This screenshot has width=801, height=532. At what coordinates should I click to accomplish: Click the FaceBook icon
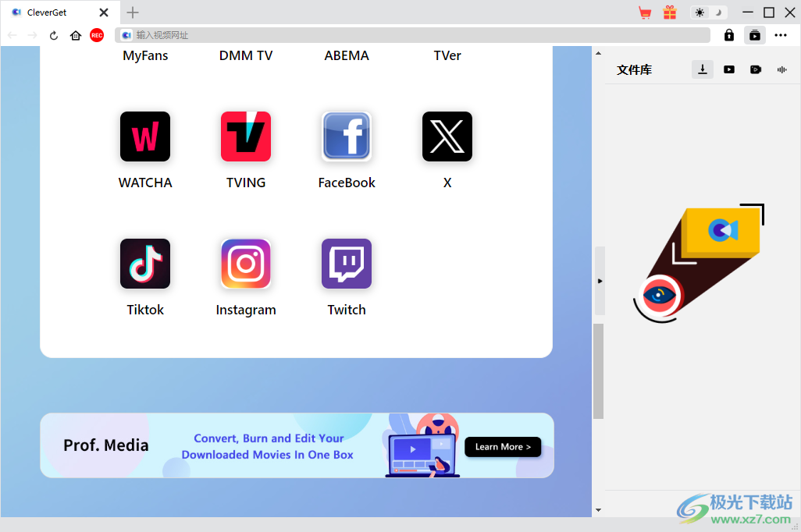347,137
